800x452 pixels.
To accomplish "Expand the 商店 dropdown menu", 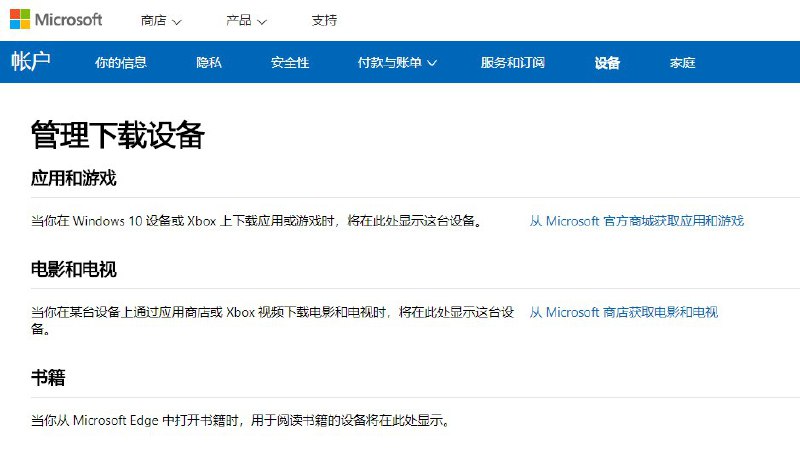I will [x=161, y=20].
